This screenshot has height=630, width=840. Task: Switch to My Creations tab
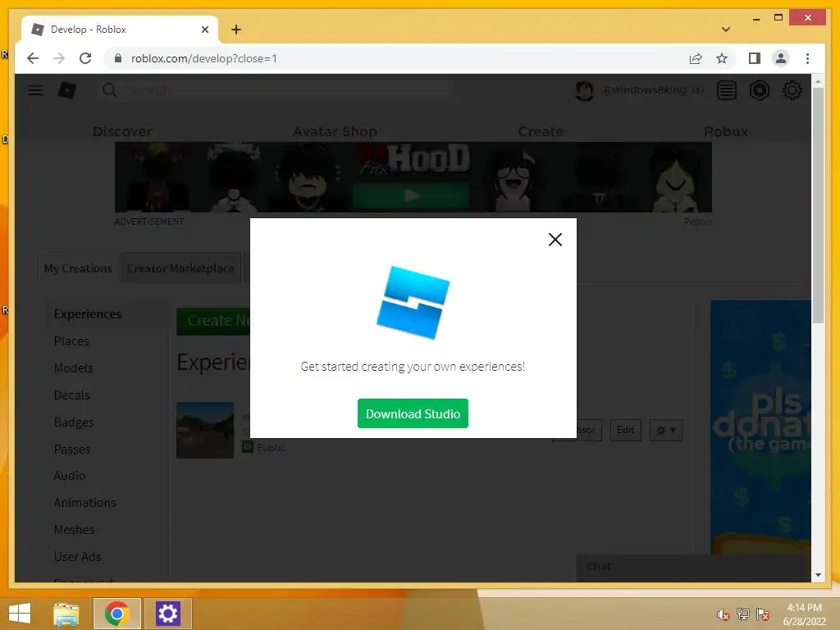pos(78,268)
